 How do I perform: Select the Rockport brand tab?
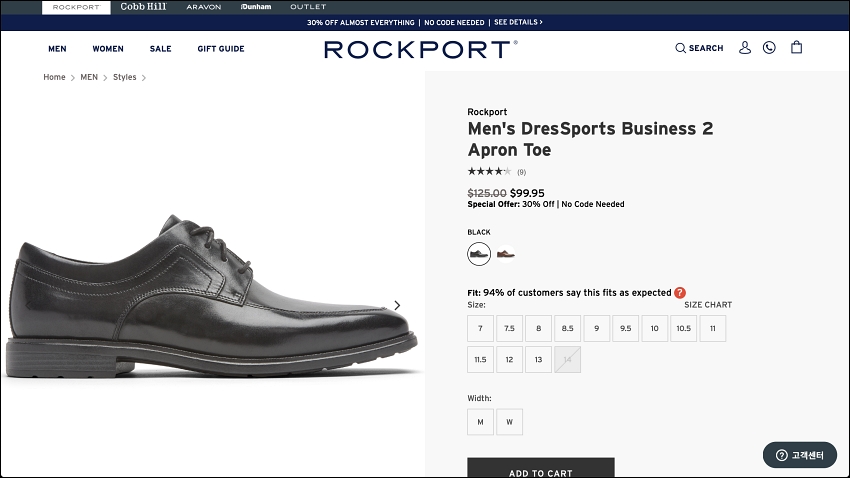(x=76, y=8)
